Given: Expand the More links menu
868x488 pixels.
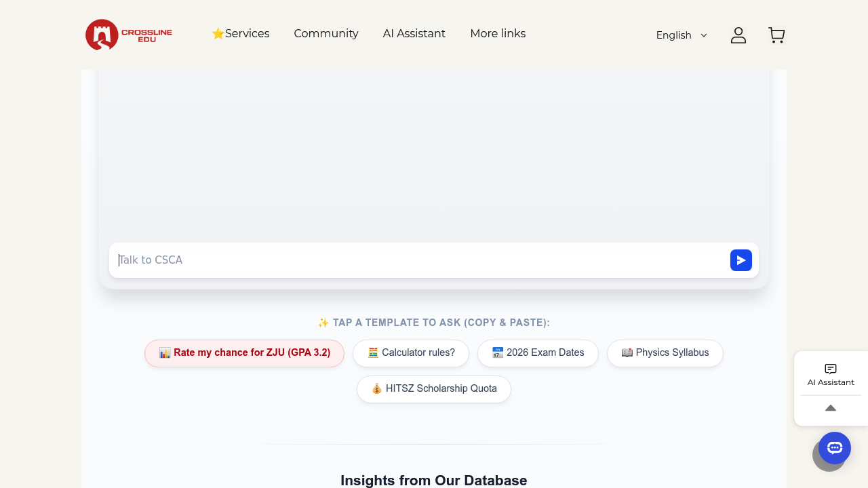Looking at the screenshot, I should [498, 34].
